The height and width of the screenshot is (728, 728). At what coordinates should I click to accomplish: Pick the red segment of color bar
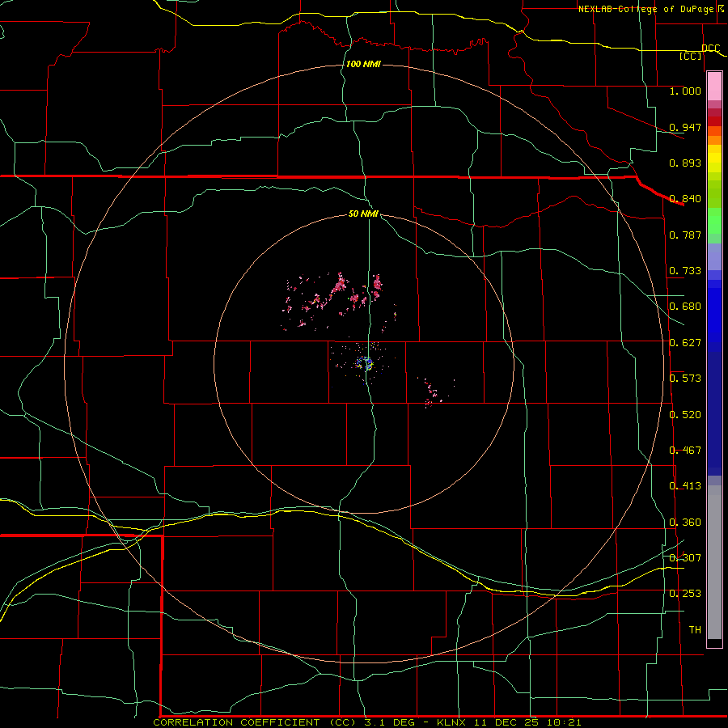pos(714,121)
